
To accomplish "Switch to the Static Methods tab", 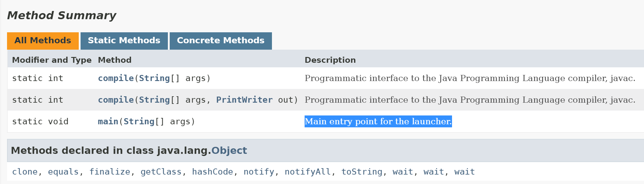I will click(x=124, y=40).
